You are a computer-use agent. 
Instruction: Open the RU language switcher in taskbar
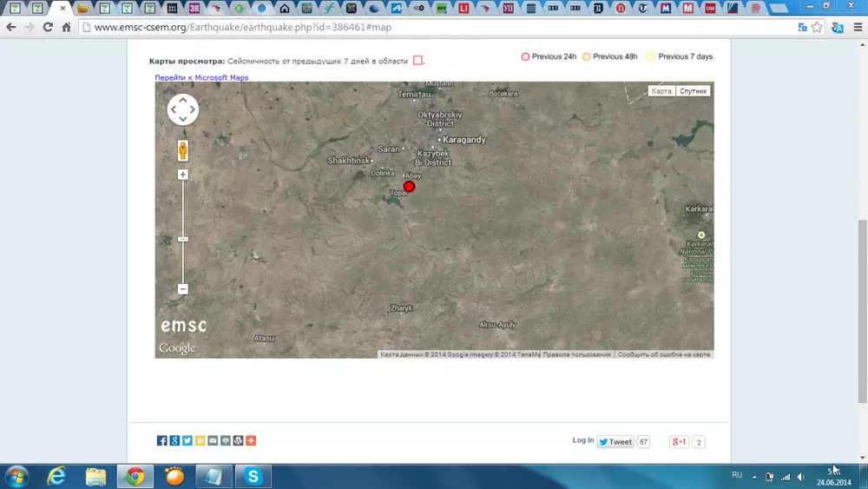[x=737, y=475]
